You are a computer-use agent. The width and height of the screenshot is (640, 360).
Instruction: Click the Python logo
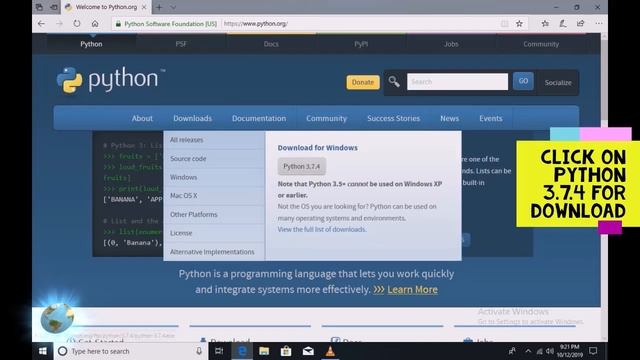click(111, 80)
